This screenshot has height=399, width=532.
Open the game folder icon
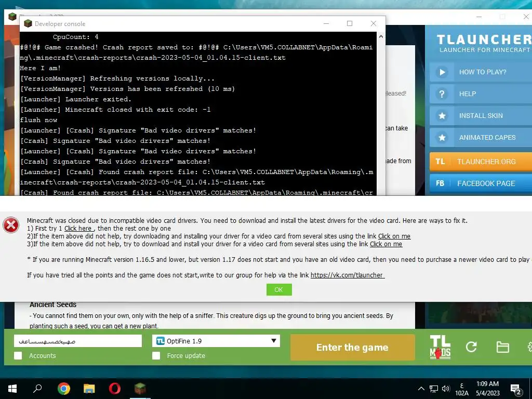502,347
